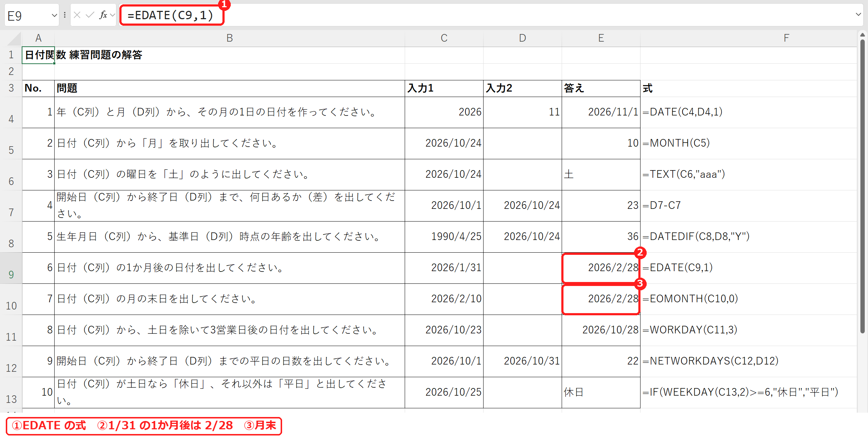Click cell C10 containing 2026/2/10

pos(444,299)
